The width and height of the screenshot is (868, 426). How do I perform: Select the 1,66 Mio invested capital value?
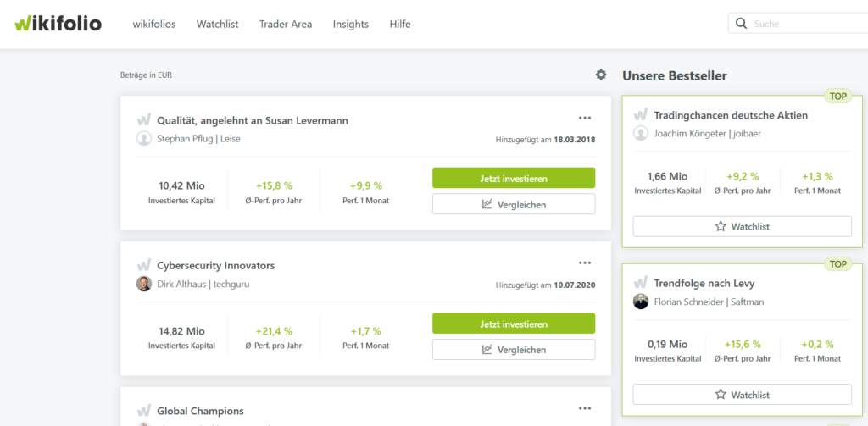668,176
